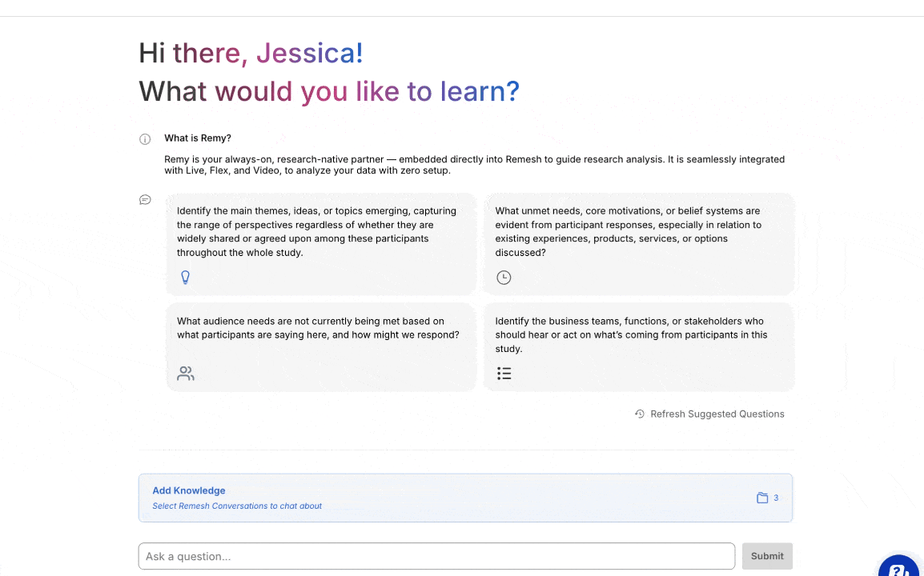Choose the 'Identify the business teams' suggestion card
Viewport: 924px width, 576px height.
pos(639,347)
